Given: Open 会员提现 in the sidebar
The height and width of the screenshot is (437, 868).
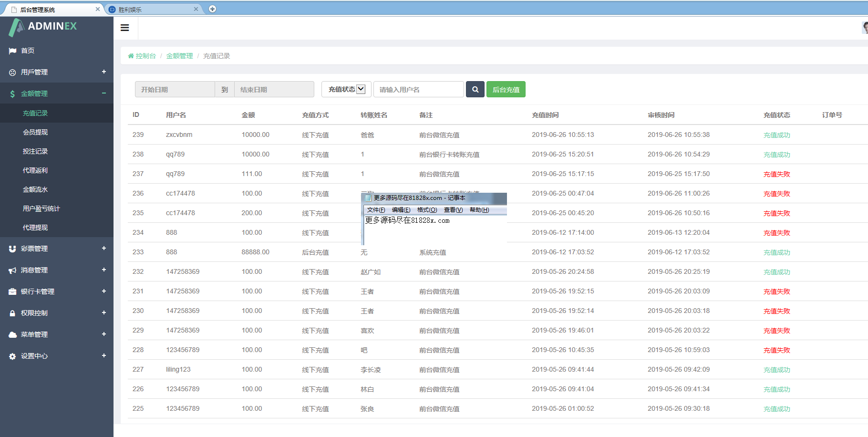Looking at the screenshot, I should 35,132.
